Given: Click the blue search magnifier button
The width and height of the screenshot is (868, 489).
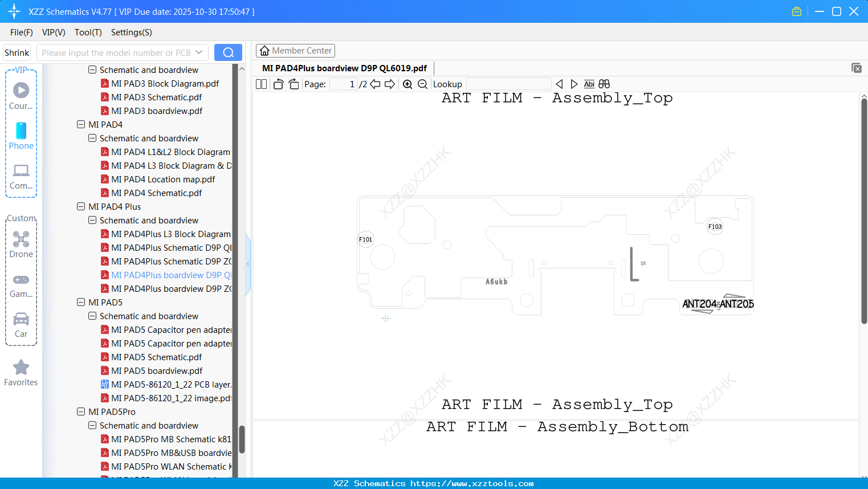Looking at the screenshot, I should pyautogui.click(x=228, y=52).
